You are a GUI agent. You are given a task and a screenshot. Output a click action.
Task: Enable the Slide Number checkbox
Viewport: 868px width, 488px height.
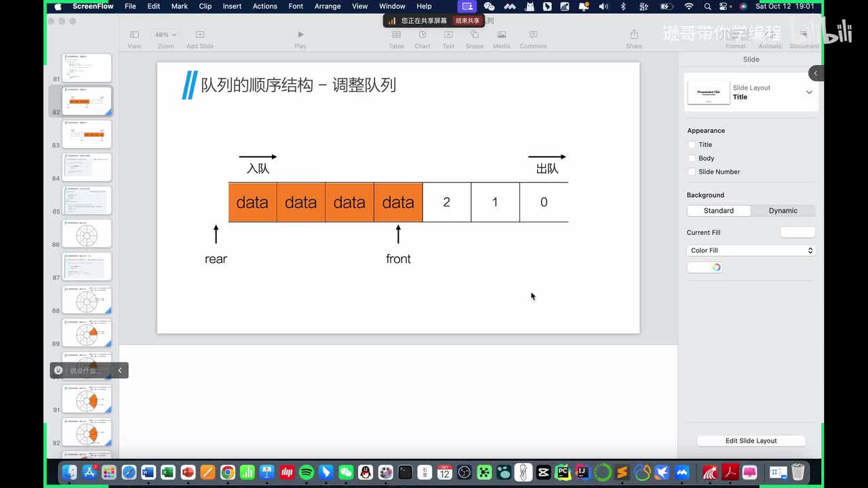(692, 171)
